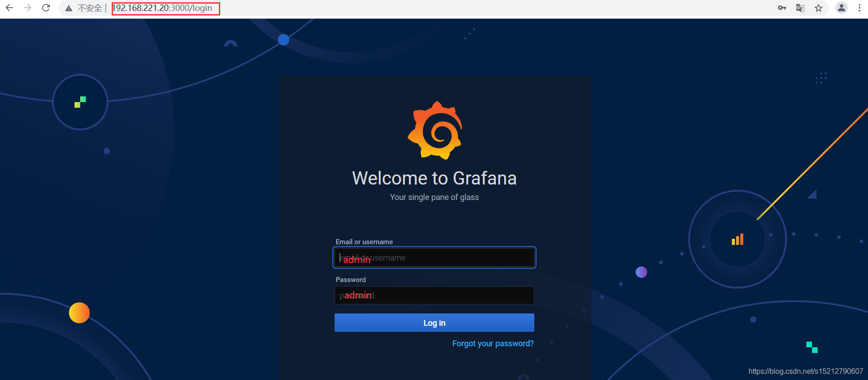Image resolution: width=868 pixels, height=380 pixels.
Task: Focus the address bar URL 192.168.221.20:3000/login
Action: pyautogui.click(x=162, y=8)
